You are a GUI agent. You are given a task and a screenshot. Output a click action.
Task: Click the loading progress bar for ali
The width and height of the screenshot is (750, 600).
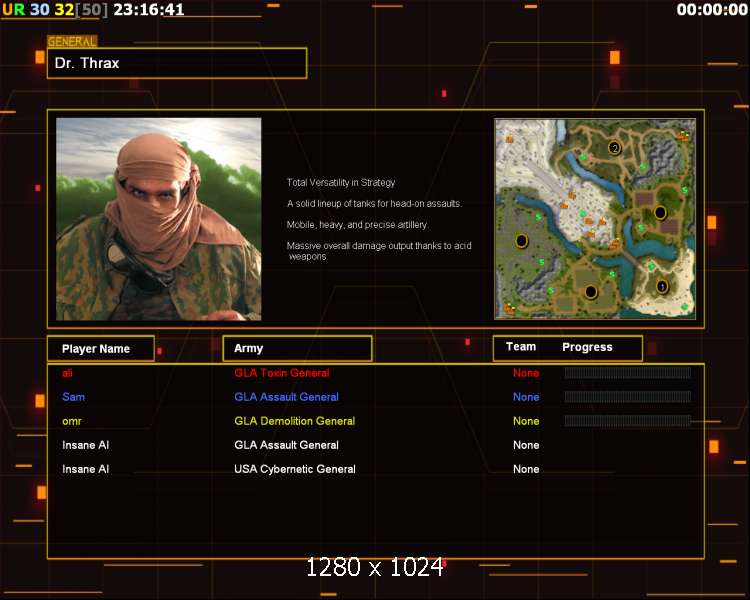(628, 373)
